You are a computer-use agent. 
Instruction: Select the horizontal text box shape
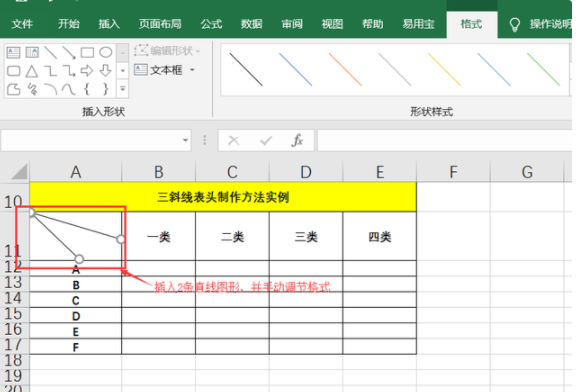pos(13,52)
